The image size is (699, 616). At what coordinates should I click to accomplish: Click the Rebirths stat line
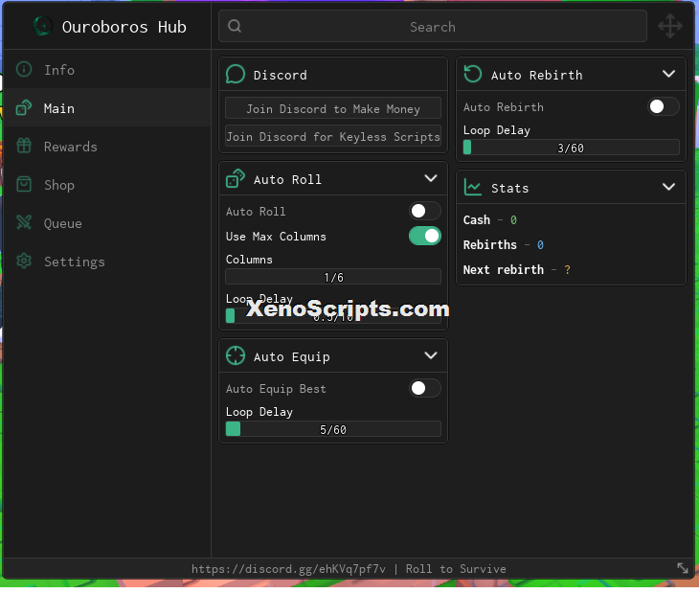[504, 245]
